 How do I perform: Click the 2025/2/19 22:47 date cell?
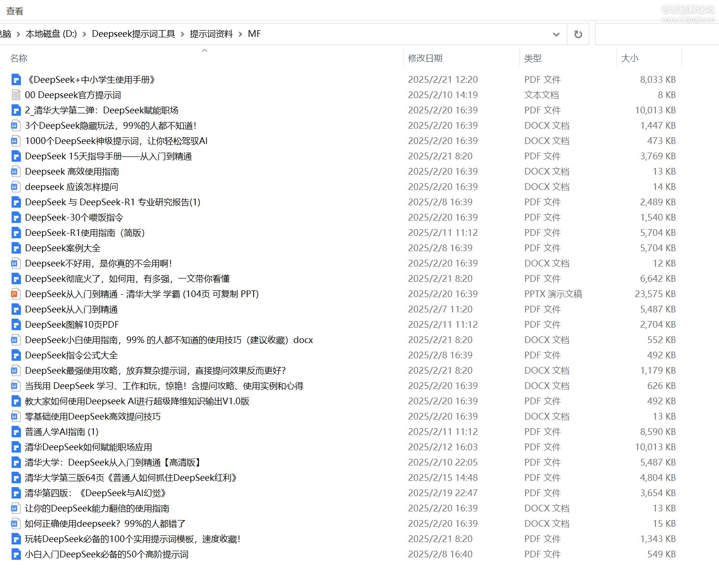(443, 493)
